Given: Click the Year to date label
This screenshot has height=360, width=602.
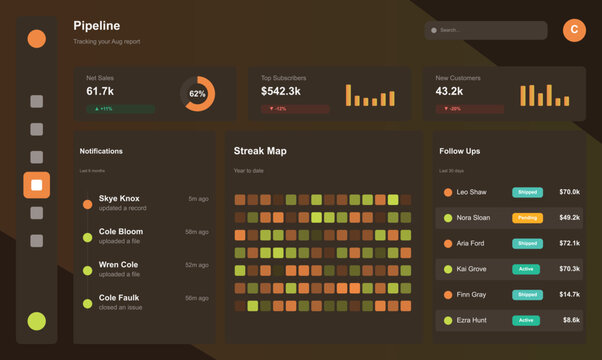Looking at the screenshot, I should pyautogui.click(x=248, y=171).
